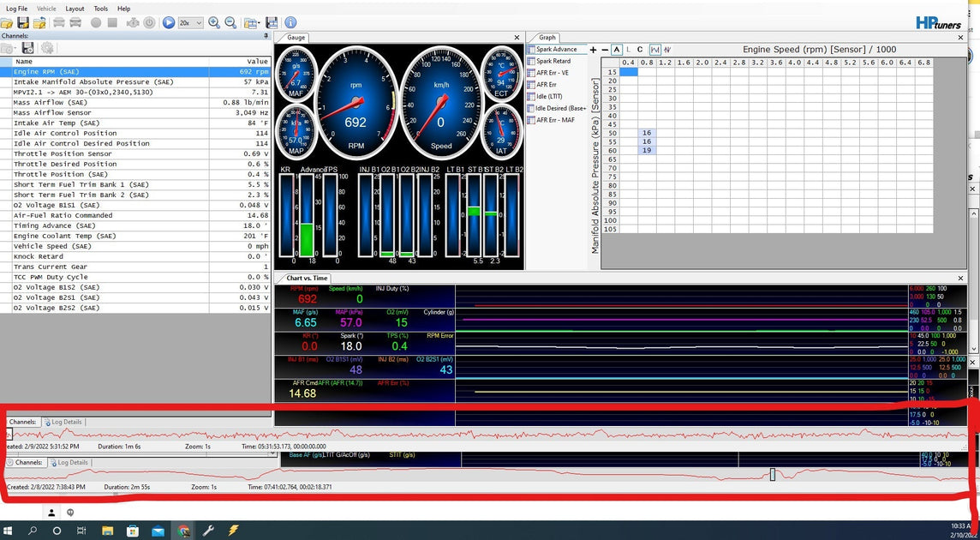This screenshot has width=980, height=540.
Task: Select the AFR Err - MAF graph
Action: pos(555,119)
